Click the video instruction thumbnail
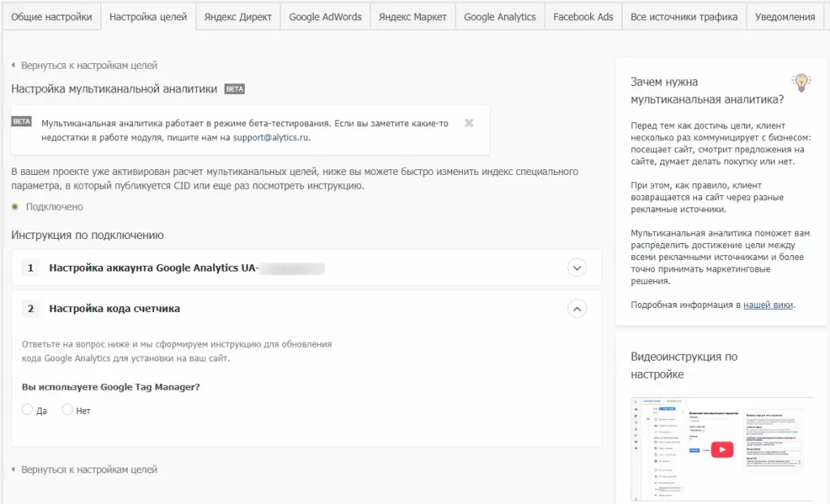 722,449
